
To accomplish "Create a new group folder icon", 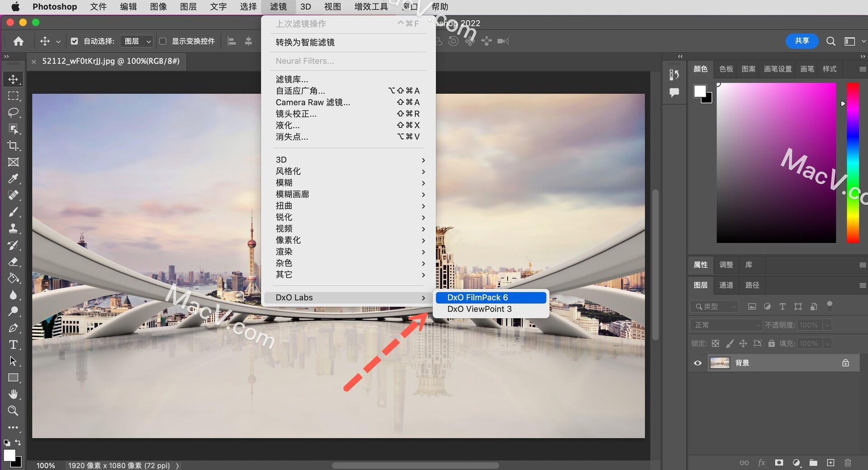I will (813, 463).
